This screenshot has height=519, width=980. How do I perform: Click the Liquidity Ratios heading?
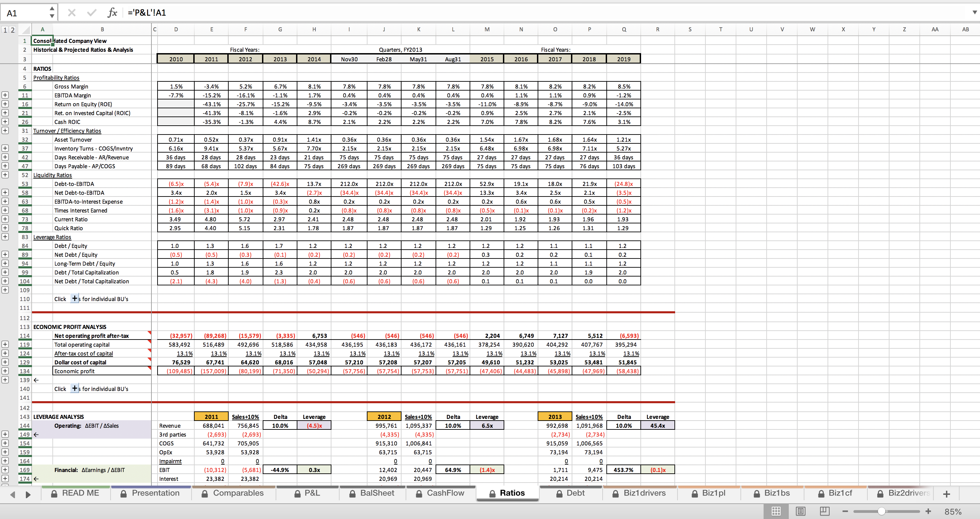[x=52, y=175]
